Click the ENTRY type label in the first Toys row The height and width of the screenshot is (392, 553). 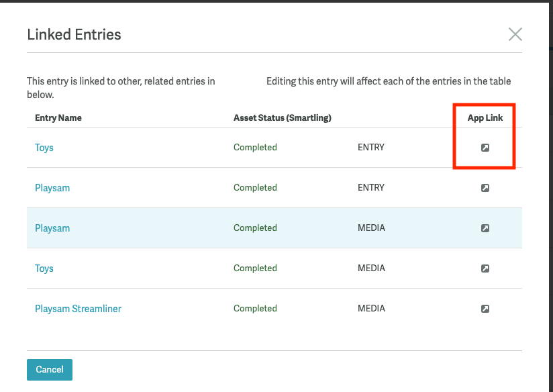pyautogui.click(x=371, y=148)
